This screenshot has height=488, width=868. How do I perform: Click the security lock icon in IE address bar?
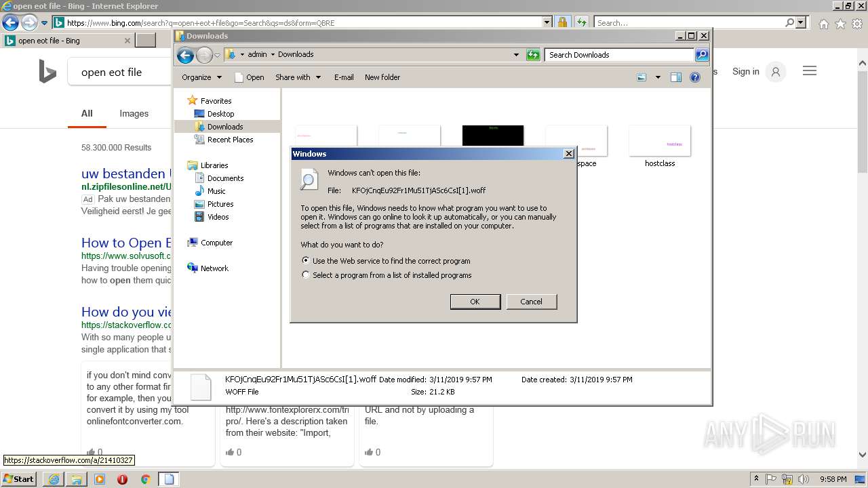[562, 22]
